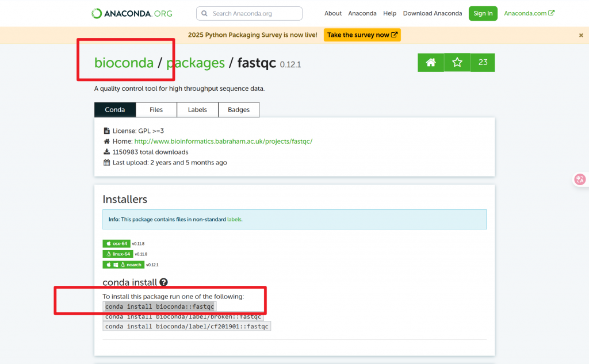Open the bioconda owner link
This screenshot has width=589, height=364.
click(124, 63)
